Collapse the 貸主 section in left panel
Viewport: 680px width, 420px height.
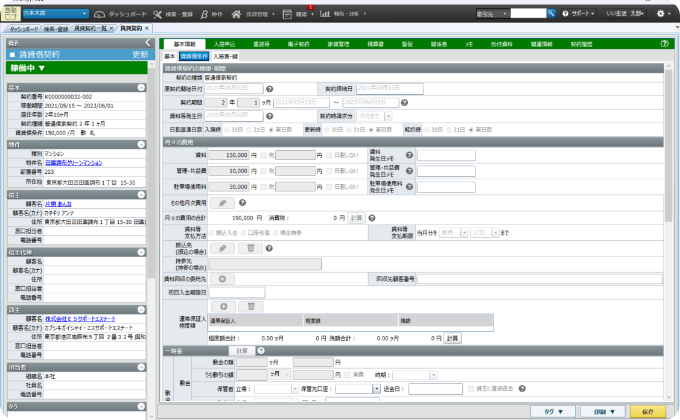click(x=141, y=310)
